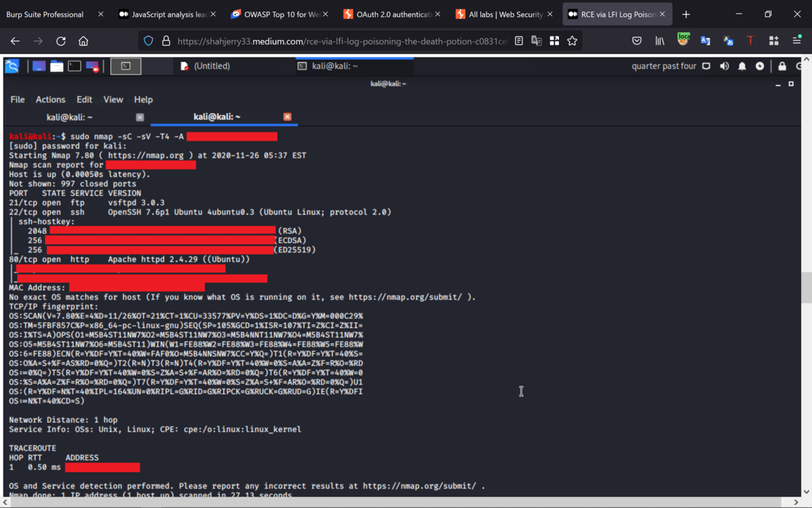Click the tracking protection shield icon
Screen dimensions: 812x508
(148, 41)
